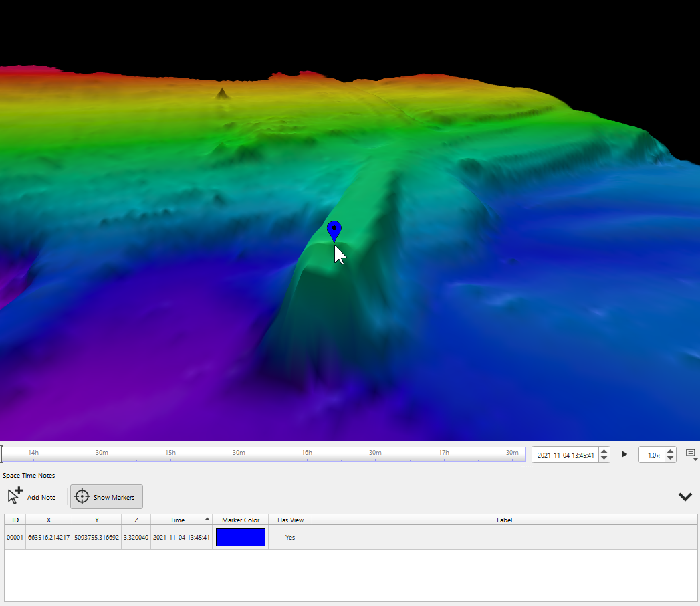Viewport: 700px width, 606px height.
Task: Sort notes by the Y column header
Action: pyautogui.click(x=96, y=520)
